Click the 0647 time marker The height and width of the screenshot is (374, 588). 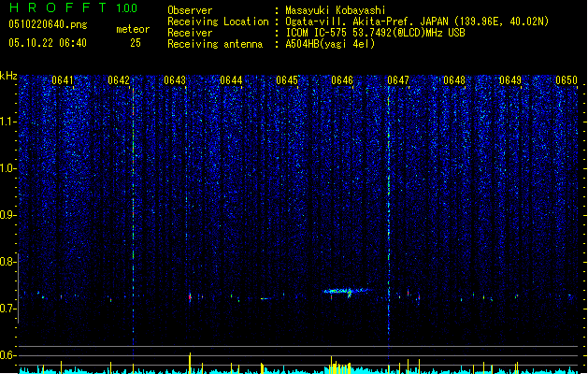[398, 80]
